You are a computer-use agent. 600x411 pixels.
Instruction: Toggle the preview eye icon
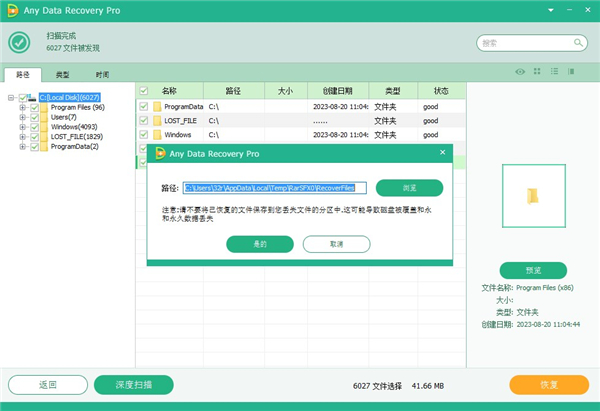click(x=519, y=73)
